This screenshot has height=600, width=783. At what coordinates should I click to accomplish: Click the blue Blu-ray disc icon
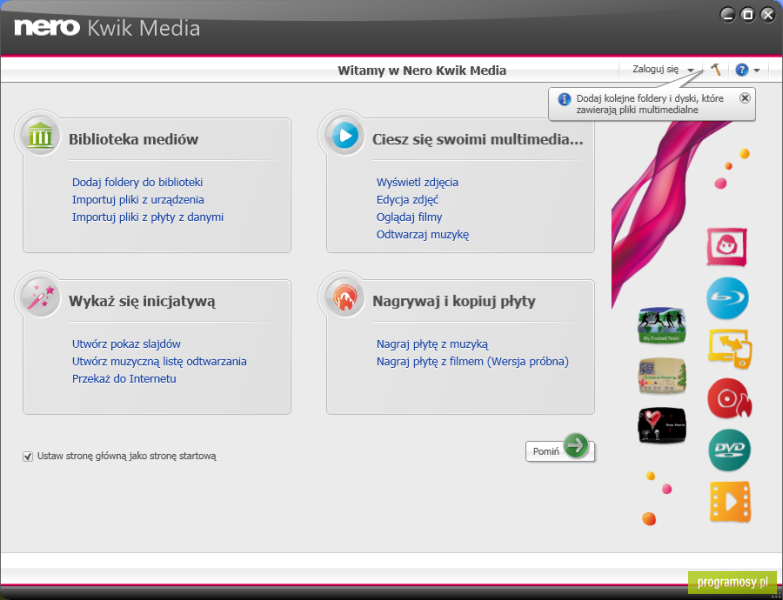tap(728, 298)
